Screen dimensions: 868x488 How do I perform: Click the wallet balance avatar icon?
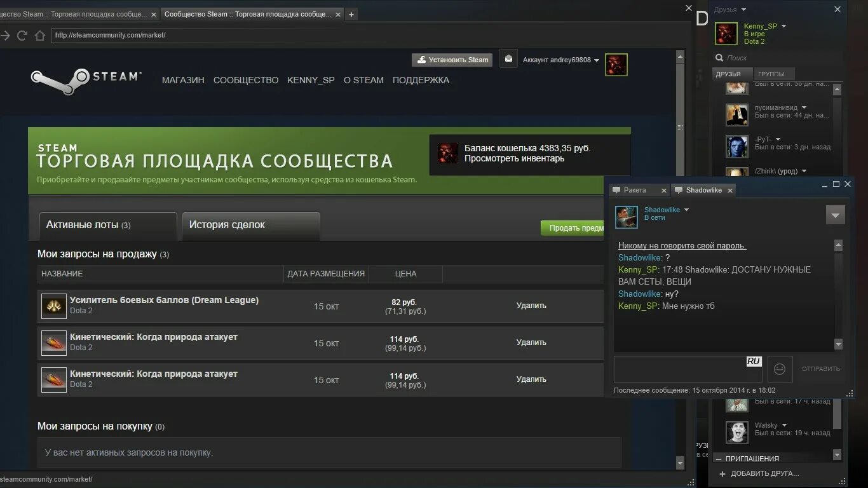(x=447, y=153)
